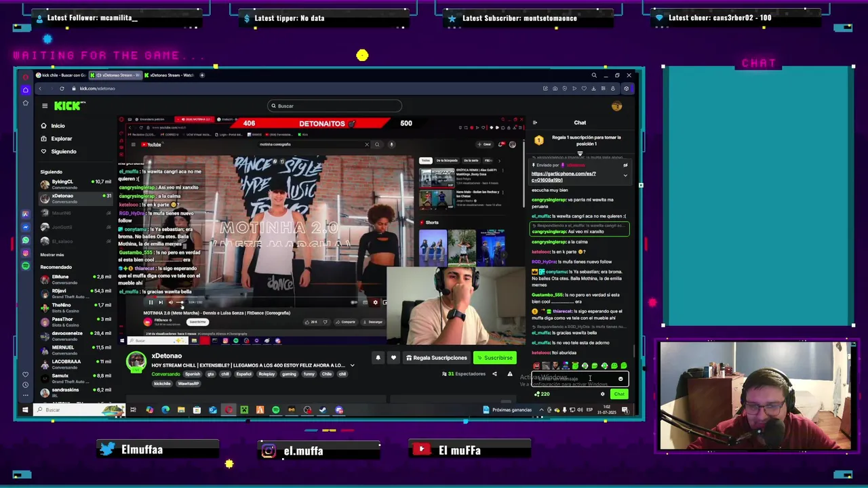Open PassThor recommended channel
Viewport: 868px width, 488px height.
pos(75,321)
